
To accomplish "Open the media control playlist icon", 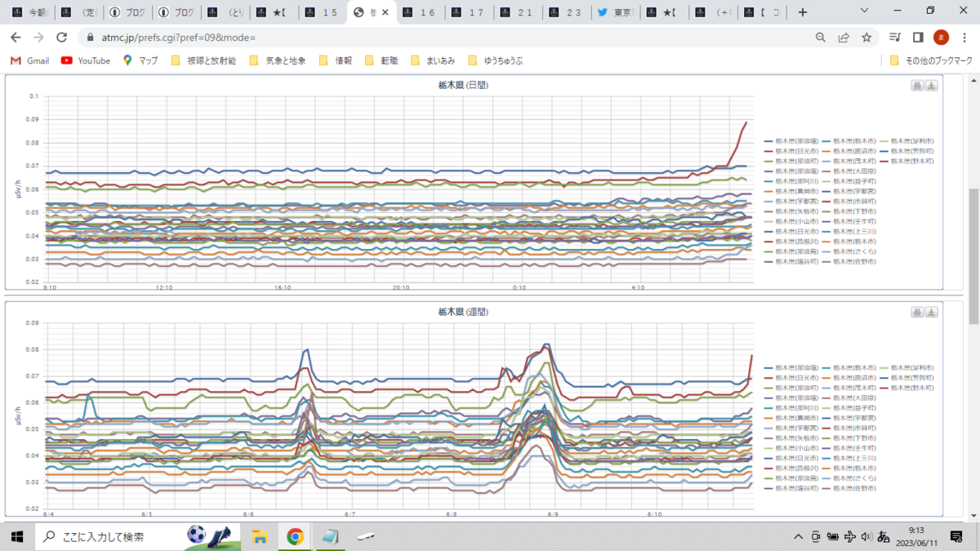I will [895, 38].
